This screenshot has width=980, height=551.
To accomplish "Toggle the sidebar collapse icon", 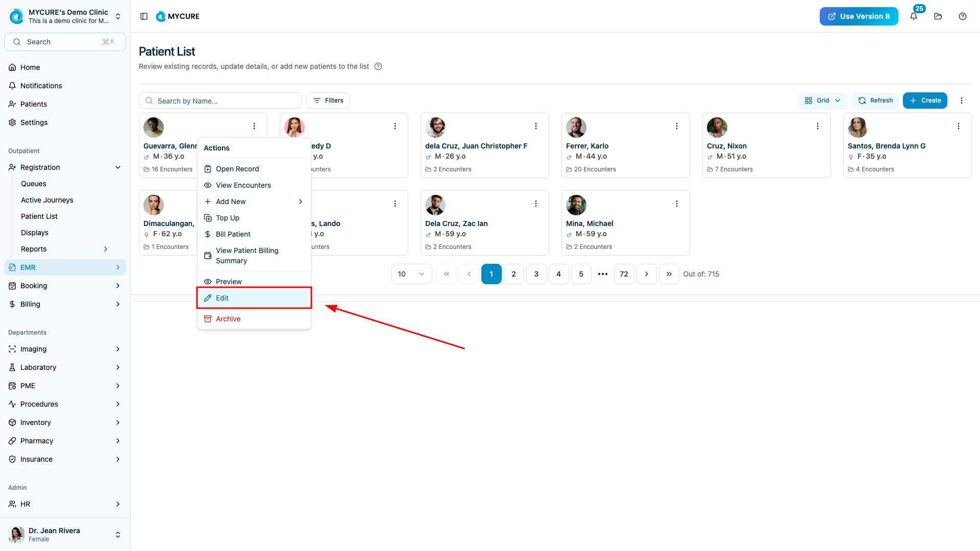I will 144,16.
